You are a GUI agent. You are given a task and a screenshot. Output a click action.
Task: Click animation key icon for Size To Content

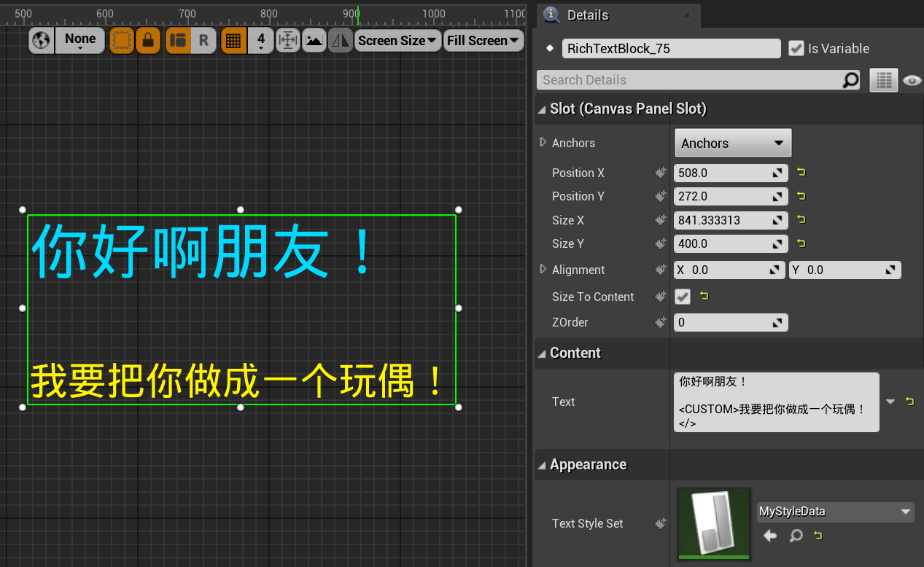coord(661,297)
